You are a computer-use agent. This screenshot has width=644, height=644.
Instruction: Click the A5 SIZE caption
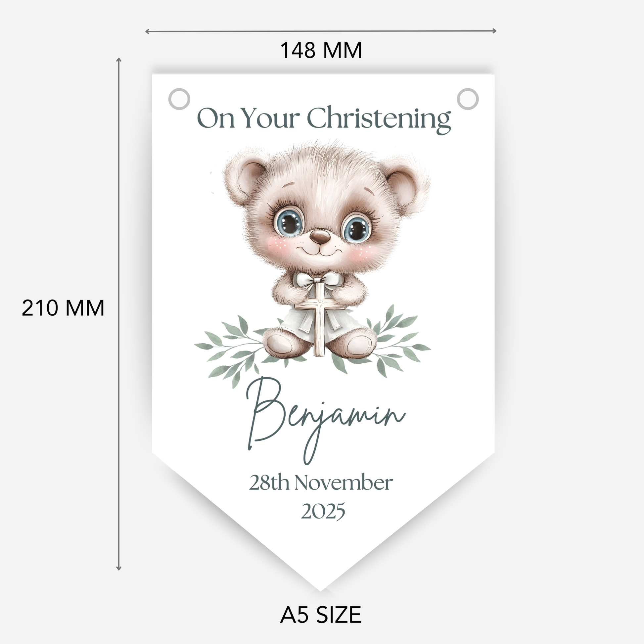321,615
